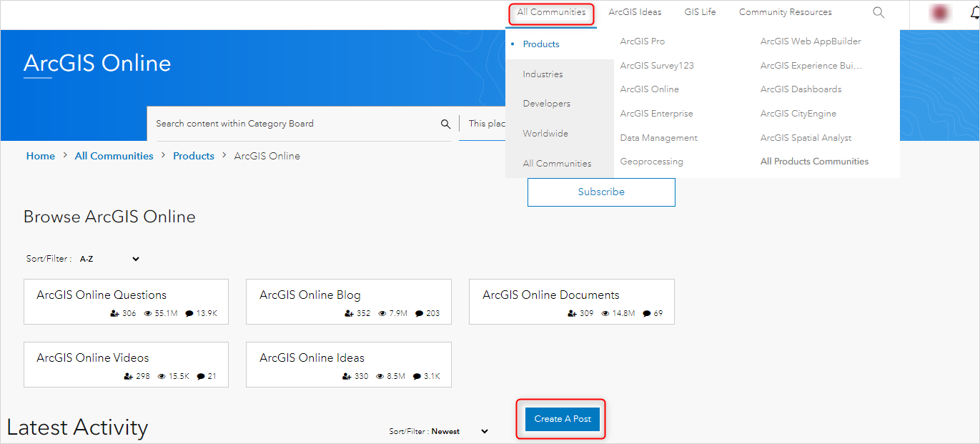Open the top navigation search icon
980x444 pixels.
(878, 12)
